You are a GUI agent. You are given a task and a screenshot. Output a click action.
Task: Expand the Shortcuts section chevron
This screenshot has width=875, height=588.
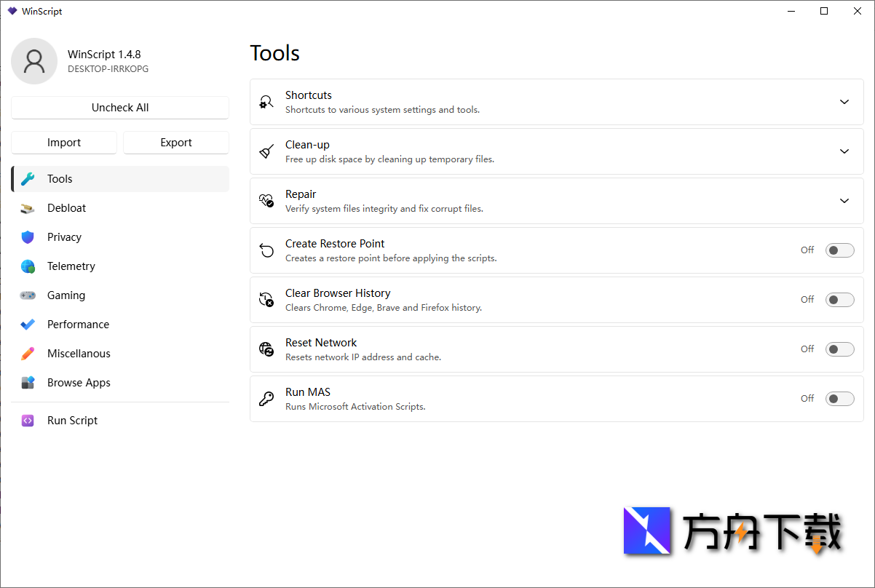pos(844,102)
